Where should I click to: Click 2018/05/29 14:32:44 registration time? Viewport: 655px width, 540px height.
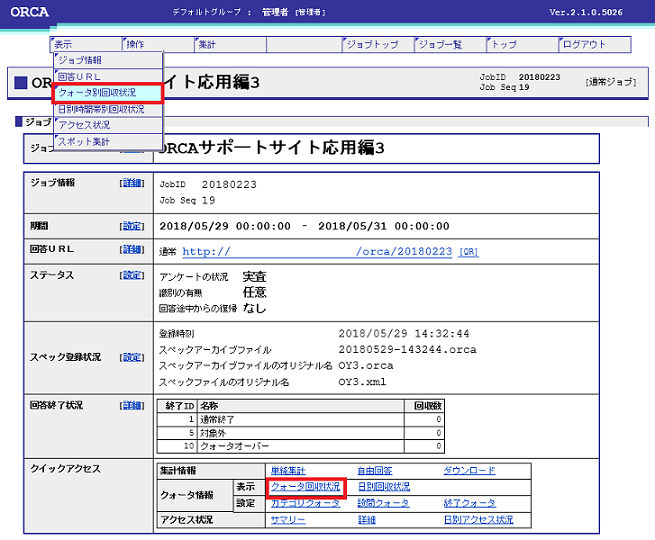pyautogui.click(x=404, y=334)
